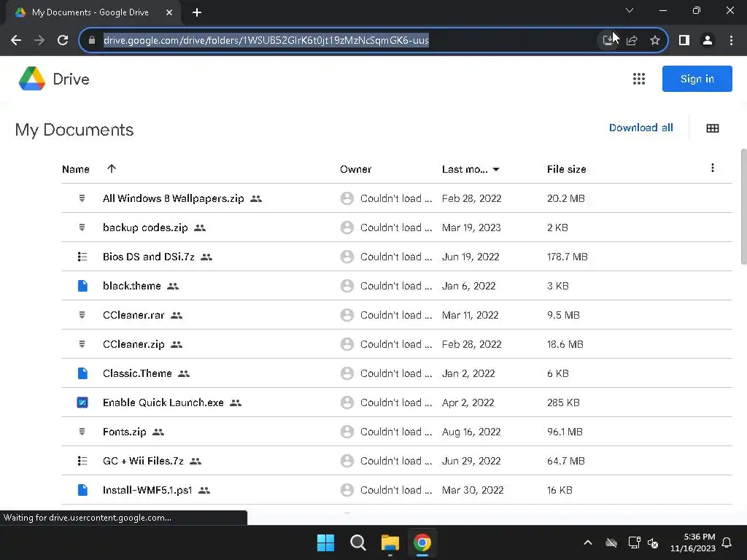Open Chrome's three-dot menu
Viewport: 747px width, 560px height.
click(731, 41)
